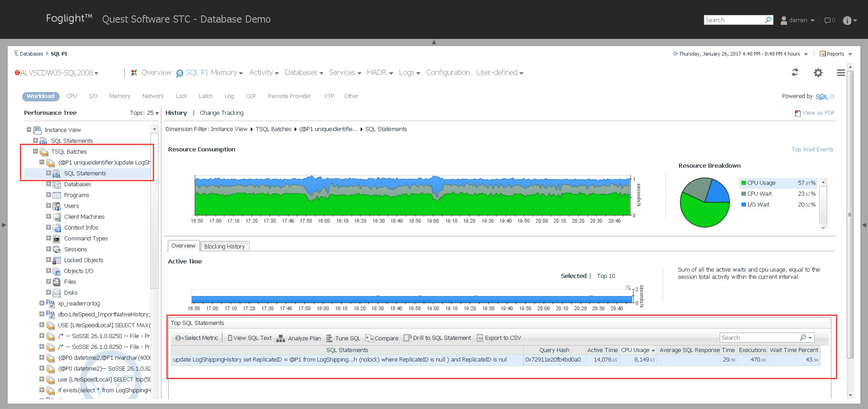Image resolution: width=868 pixels, height=409 pixels.
Task: Click the Disks tree node icon
Action: click(57, 293)
